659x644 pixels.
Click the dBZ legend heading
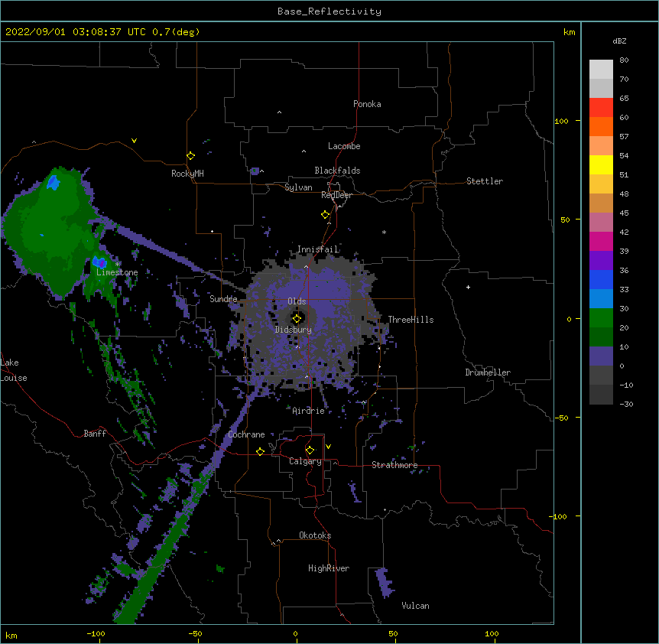click(x=619, y=41)
